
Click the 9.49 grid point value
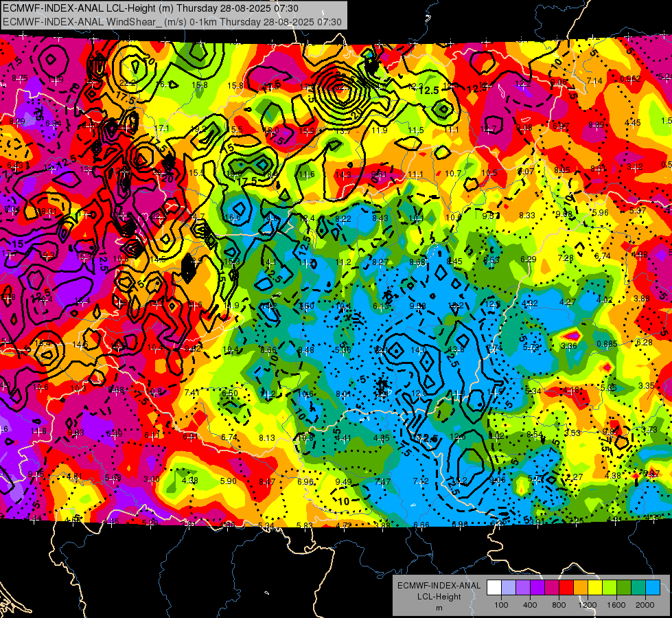(x=343, y=481)
